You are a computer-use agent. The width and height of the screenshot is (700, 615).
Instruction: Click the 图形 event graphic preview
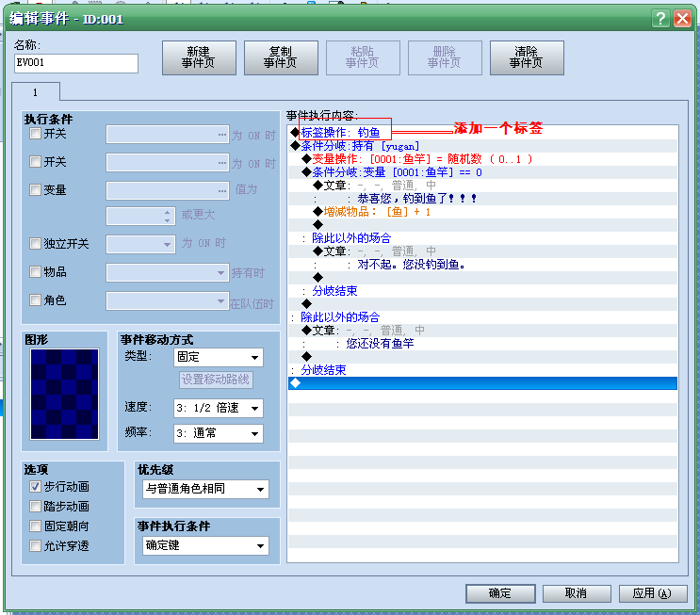[64, 394]
